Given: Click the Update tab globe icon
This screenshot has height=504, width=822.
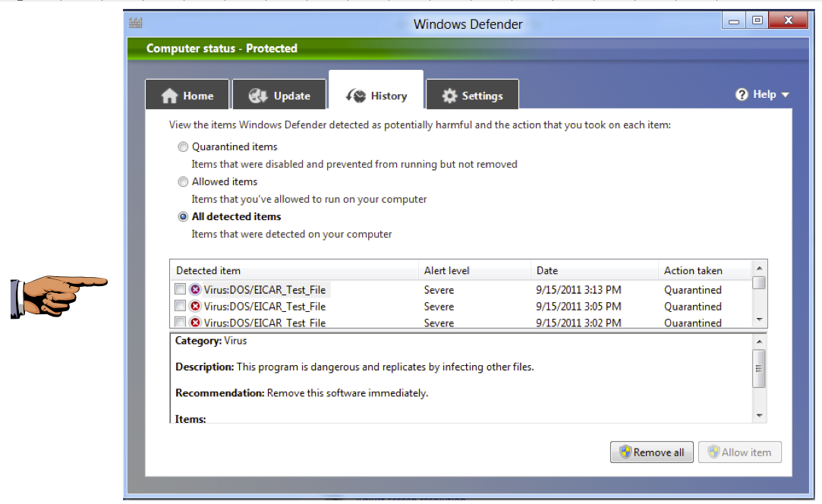Looking at the screenshot, I should (x=259, y=96).
